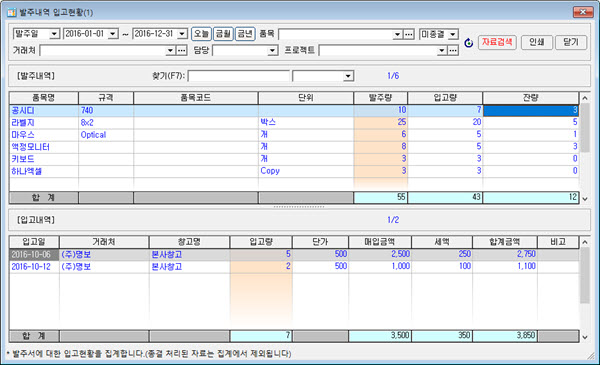Click the 규격 column header
The height and width of the screenshot is (365, 600).
106,98
